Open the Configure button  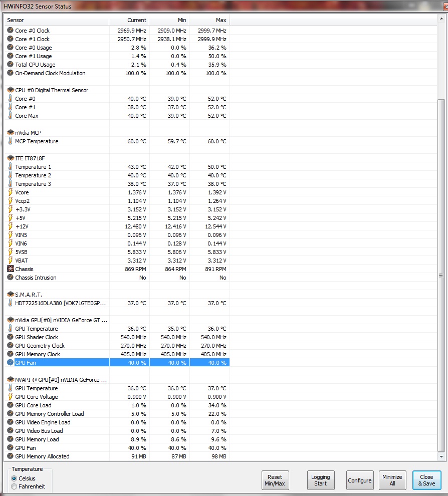pos(360,480)
